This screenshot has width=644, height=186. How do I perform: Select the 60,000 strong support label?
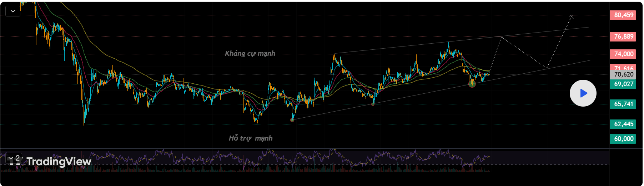tap(623, 139)
